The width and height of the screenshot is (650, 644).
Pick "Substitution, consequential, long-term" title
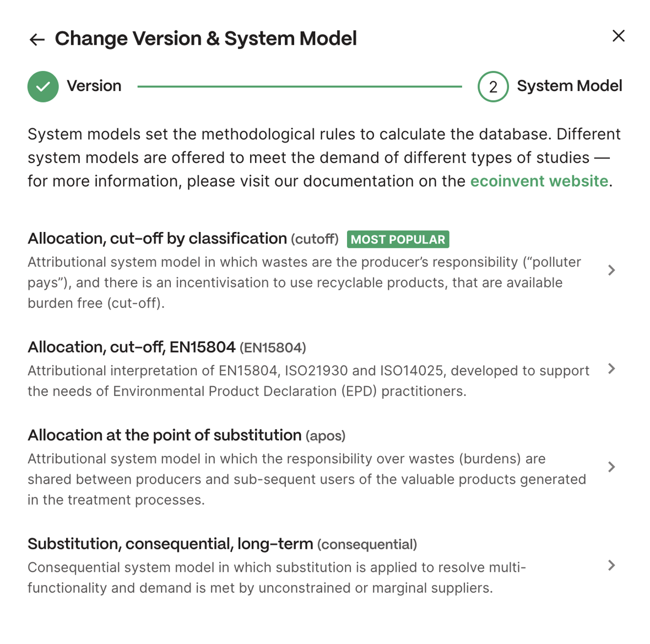[x=170, y=544]
